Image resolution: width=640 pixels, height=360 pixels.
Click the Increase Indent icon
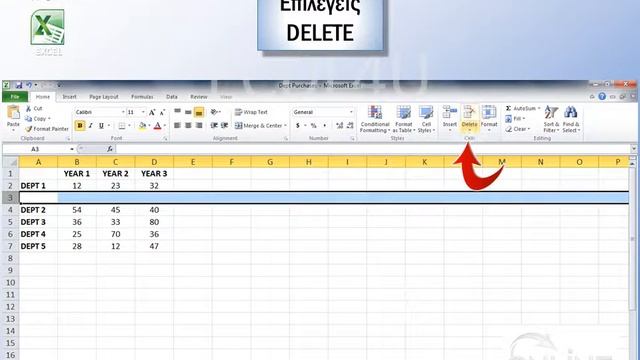pyautogui.click(x=224, y=126)
